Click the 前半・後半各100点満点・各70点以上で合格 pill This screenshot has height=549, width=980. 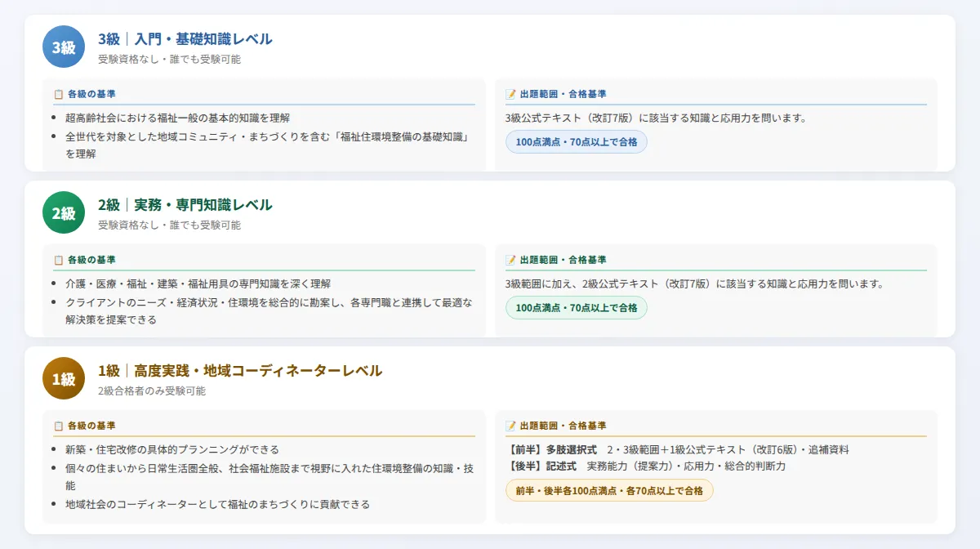609,490
